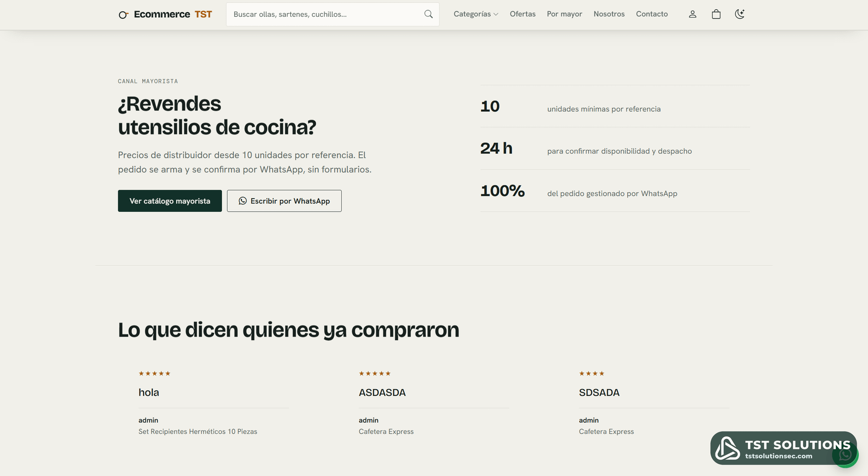Click the Ecommerce TST logo
Screen dimensions: 868x476
[165, 14]
